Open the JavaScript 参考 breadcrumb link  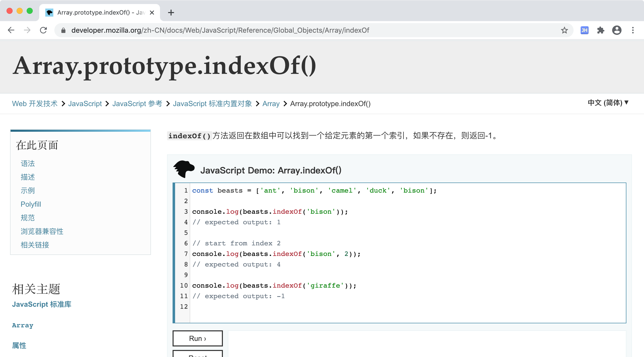137,104
